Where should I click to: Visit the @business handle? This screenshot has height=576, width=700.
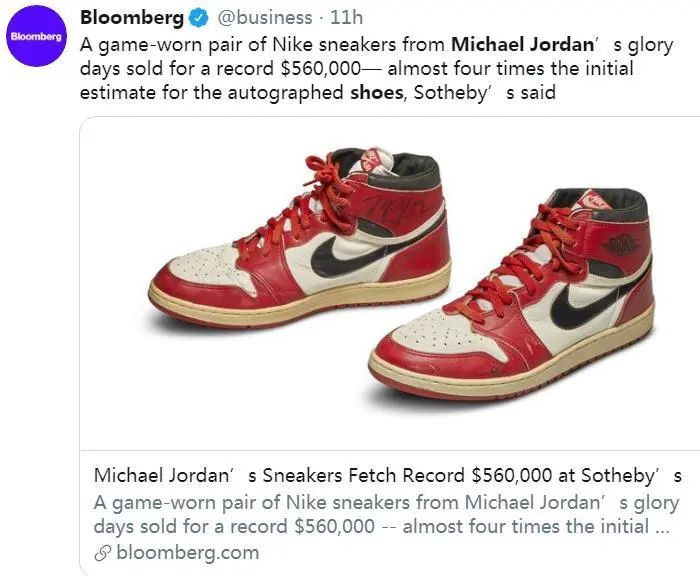(265, 18)
